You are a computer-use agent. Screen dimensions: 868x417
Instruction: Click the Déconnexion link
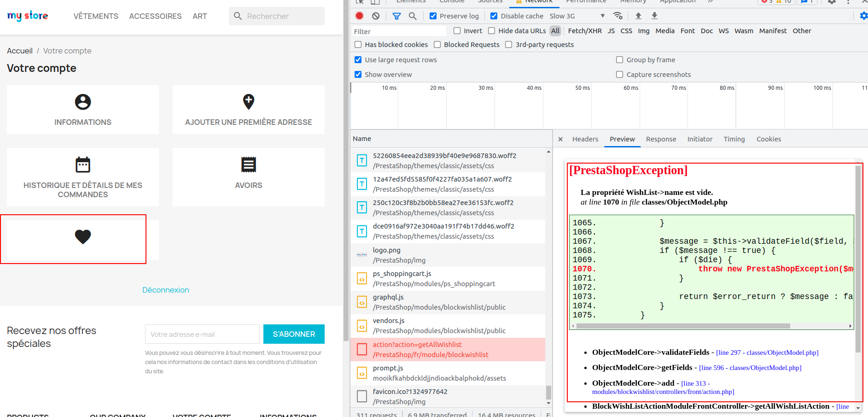tap(166, 290)
